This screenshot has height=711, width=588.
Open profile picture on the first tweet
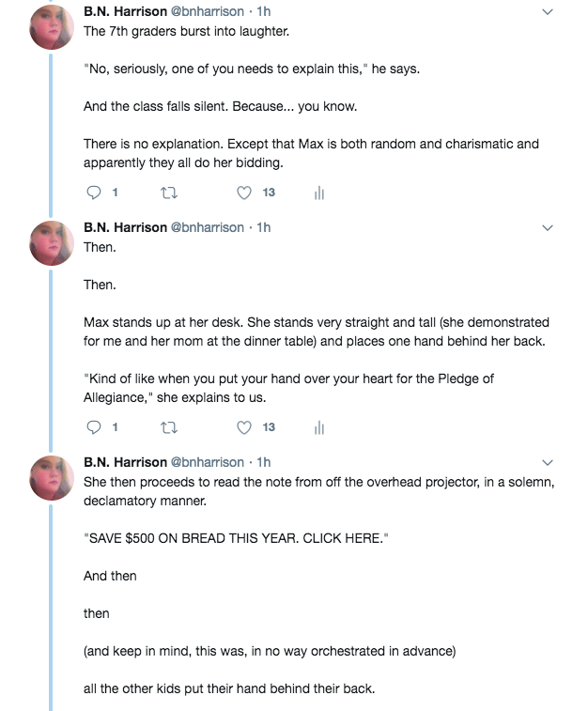click(52, 28)
